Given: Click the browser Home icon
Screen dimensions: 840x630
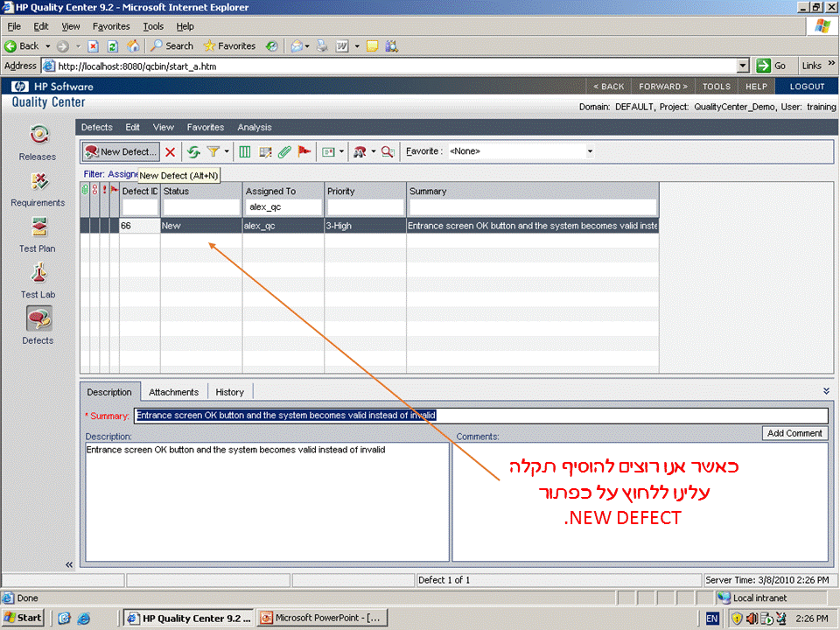Looking at the screenshot, I should click(133, 46).
